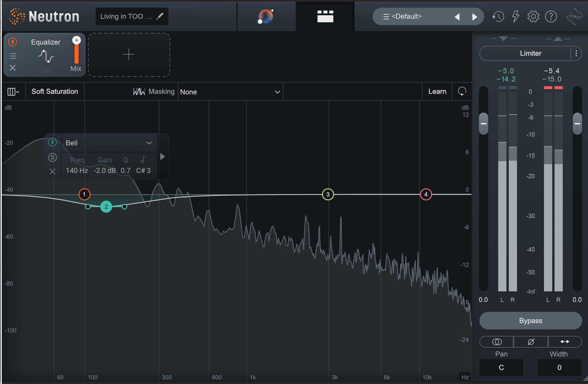Click the right Q handle of node 2

click(x=124, y=207)
